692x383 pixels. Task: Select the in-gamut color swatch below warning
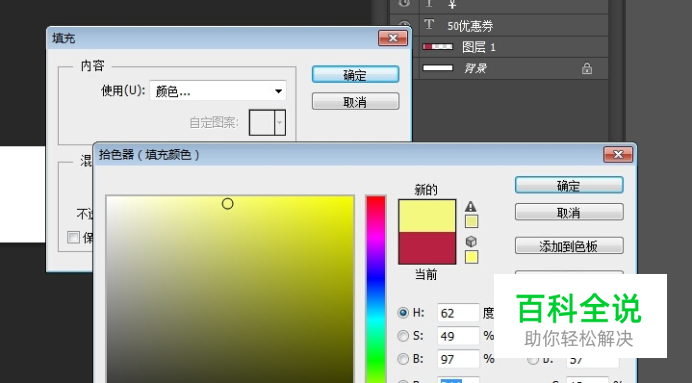471,222
